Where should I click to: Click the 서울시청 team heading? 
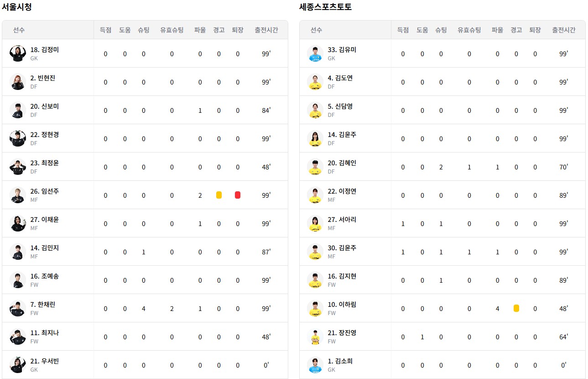point(16,7)
